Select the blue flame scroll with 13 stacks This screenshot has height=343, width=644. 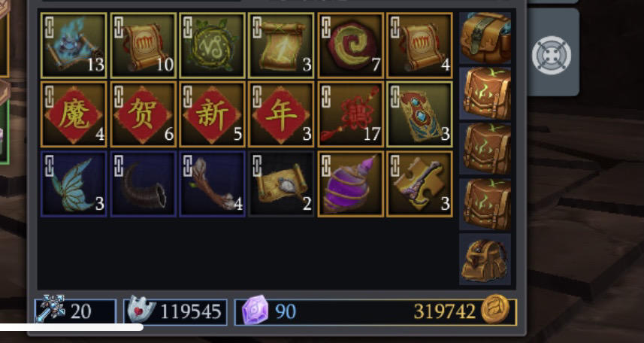tap(74, 45)
